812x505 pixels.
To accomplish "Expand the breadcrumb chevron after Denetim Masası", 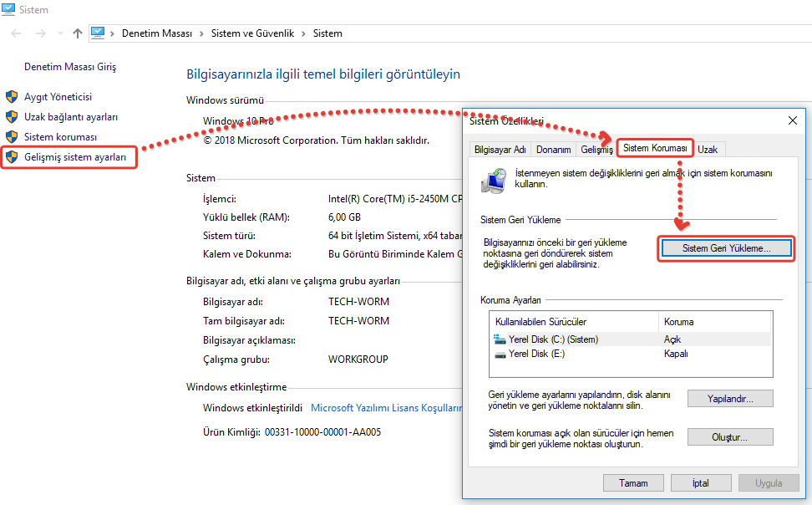I will click(200, 33).
